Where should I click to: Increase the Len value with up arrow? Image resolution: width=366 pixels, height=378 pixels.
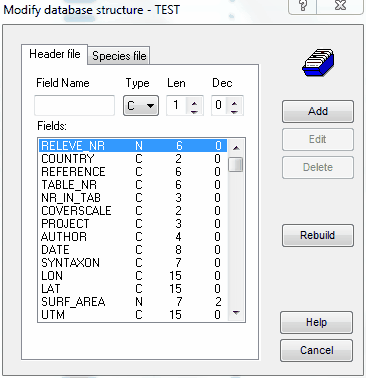pos(194,102)
